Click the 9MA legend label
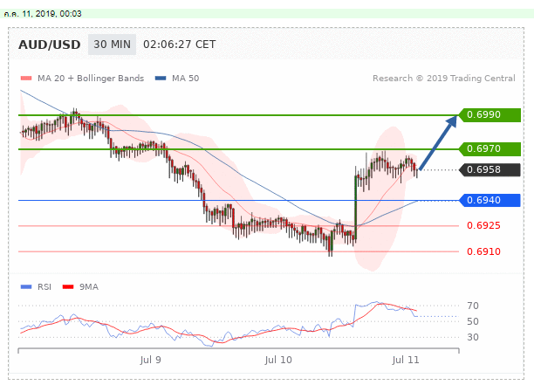Image resolution: width=534 pixels, height=392 pixels. pyautogui.click(x=89, y=287)
